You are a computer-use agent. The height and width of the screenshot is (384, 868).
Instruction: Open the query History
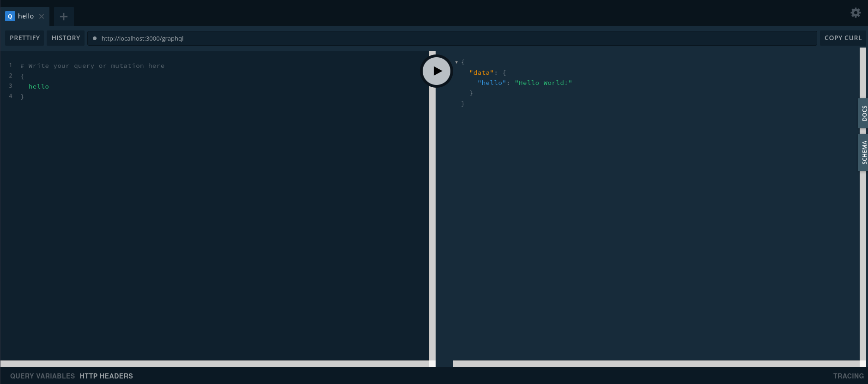pos(66,38)
